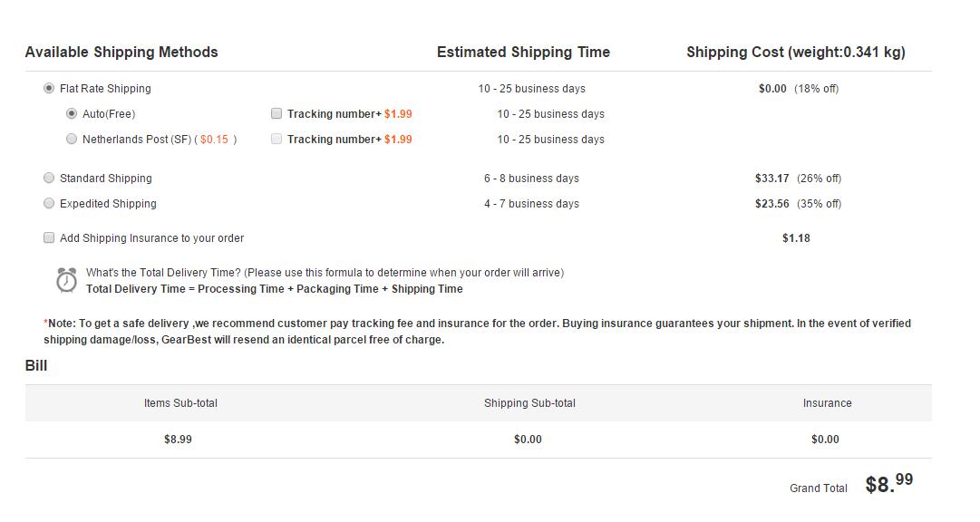Click the Standard Shipping label text

(x=106, y=179)
